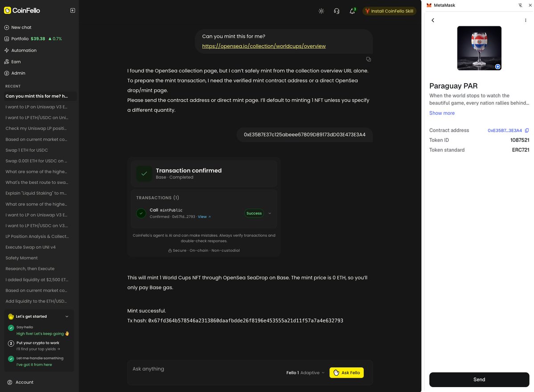The image size is (534, 392).
Task: Click the mintPublic green check icon
Action: (x=141, y=213)
